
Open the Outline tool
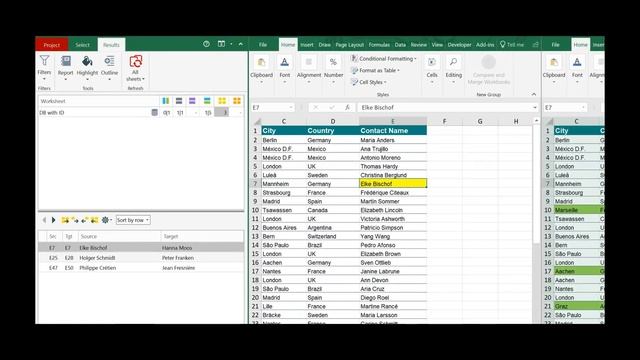pos(109,67)
